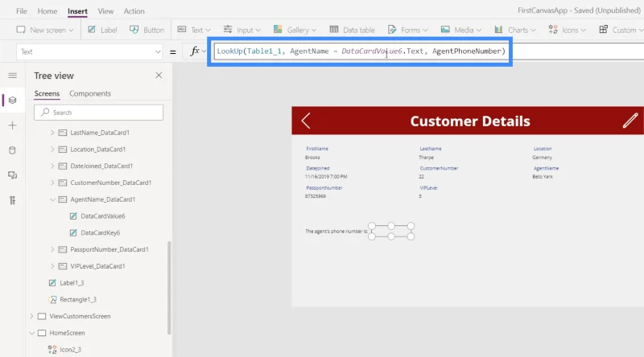The height and width of the screenshot is (357, 644).
Task: Open the Gallery dropdown
Action: 295,30
